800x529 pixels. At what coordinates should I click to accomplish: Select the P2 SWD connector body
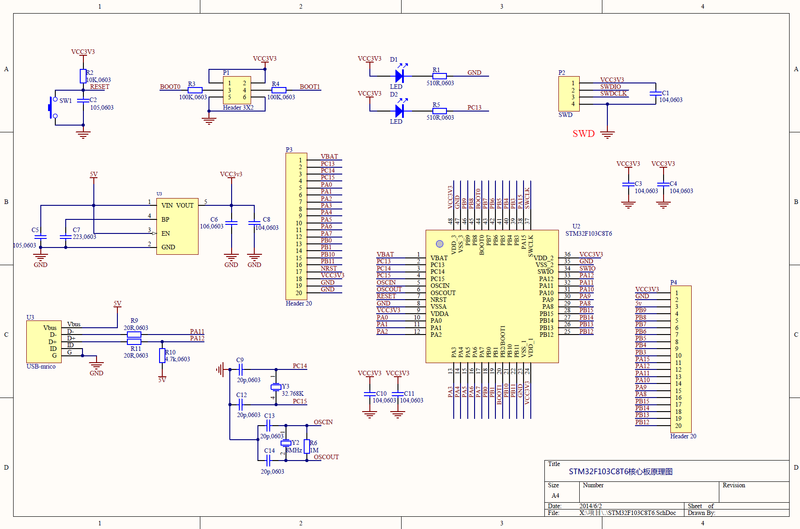click(x=569, y=94)
